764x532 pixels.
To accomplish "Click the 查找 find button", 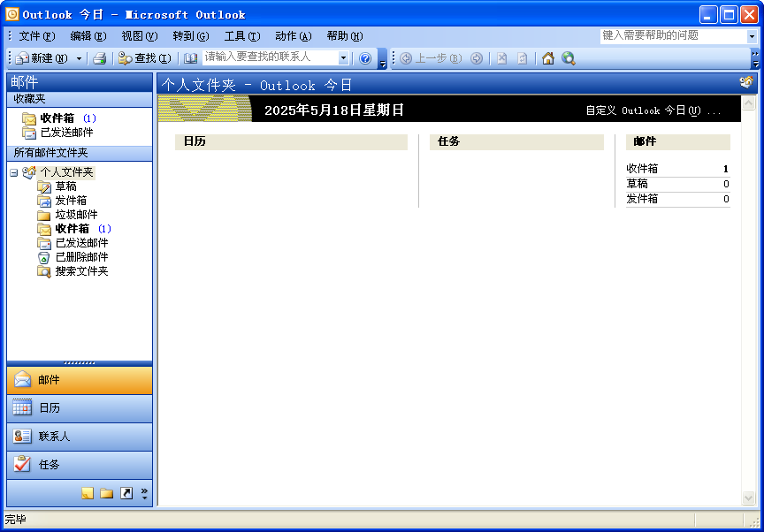I will (x=145, y=58).
